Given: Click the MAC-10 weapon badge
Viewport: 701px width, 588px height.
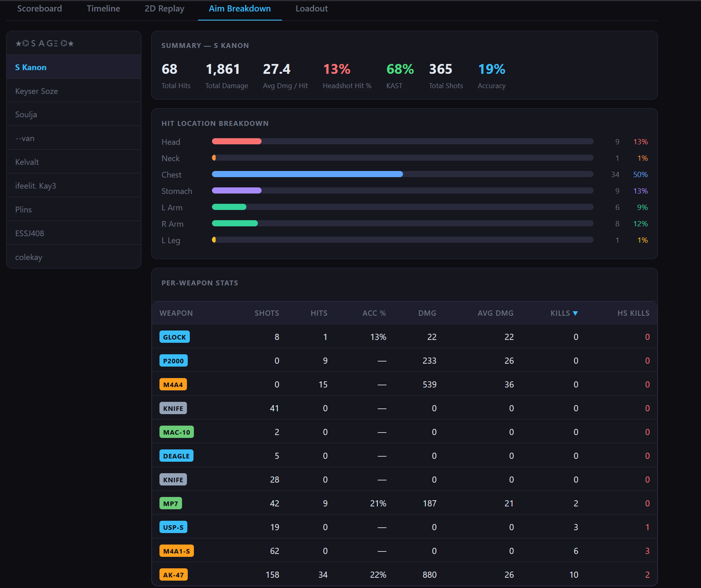Looking at the screenshot, I should [x=176, y=432].
